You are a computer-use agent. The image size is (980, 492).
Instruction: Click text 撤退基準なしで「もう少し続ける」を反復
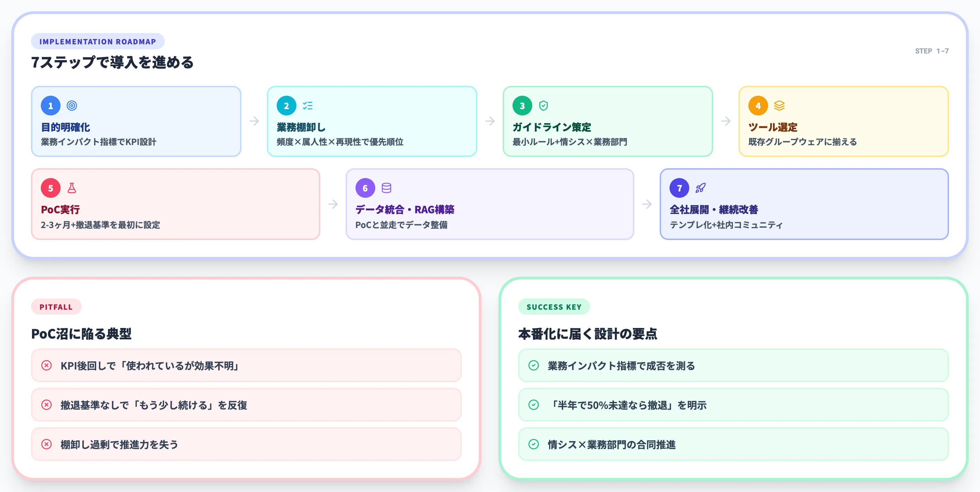pyautogui.click(x=154, y=405)
